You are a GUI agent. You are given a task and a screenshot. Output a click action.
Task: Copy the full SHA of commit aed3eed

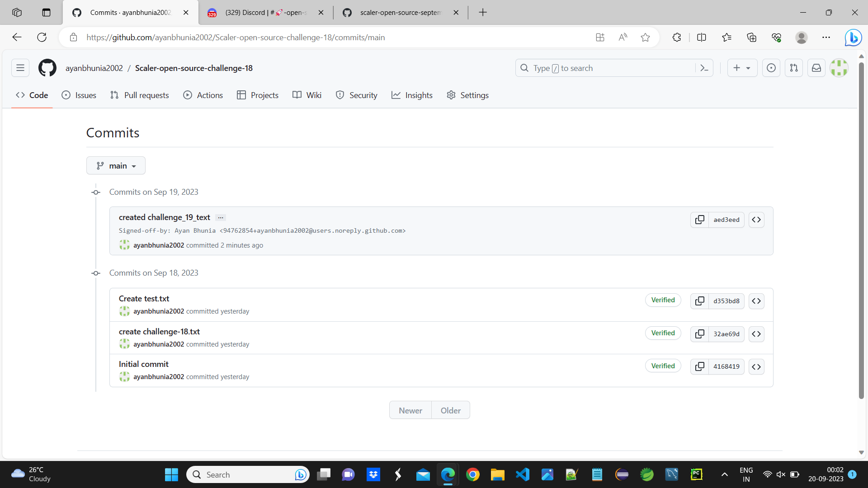700,220
